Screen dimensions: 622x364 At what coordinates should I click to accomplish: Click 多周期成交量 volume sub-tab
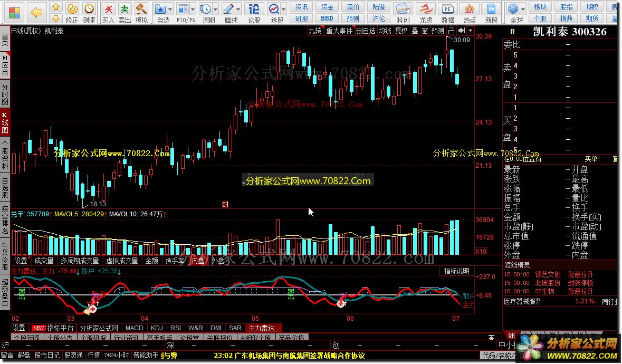[80, 261]
